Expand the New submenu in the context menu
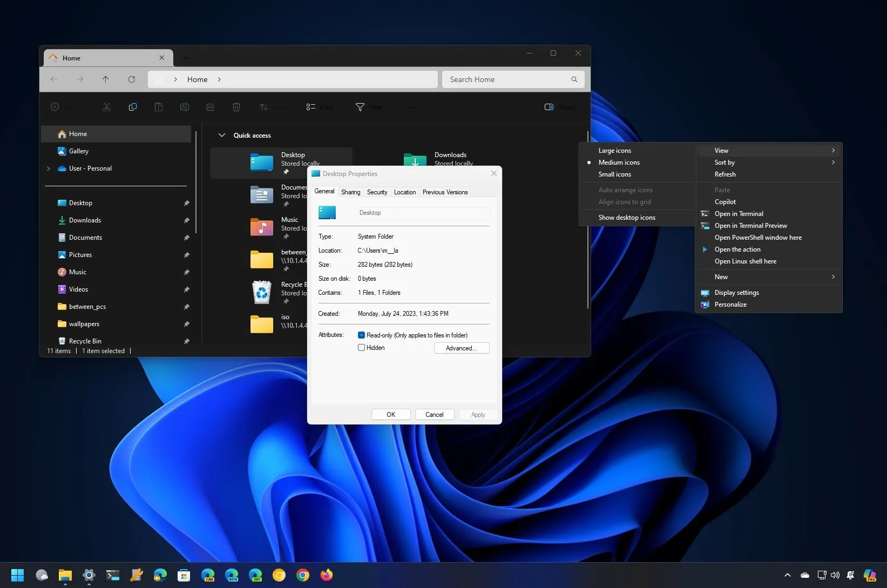This screenshot has height=588, width=887. click(x=721, y=276)
